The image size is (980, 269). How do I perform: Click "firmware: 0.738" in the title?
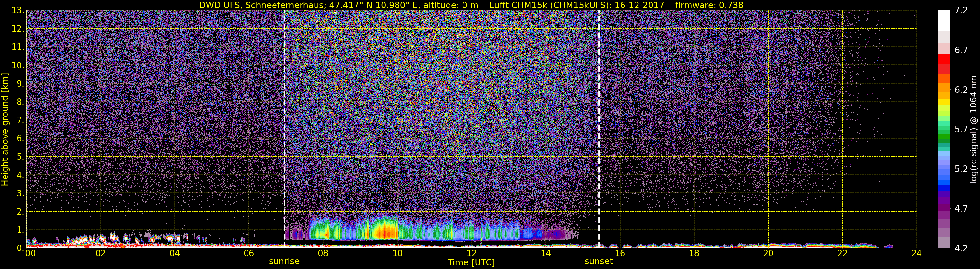(x=709, y=5)
